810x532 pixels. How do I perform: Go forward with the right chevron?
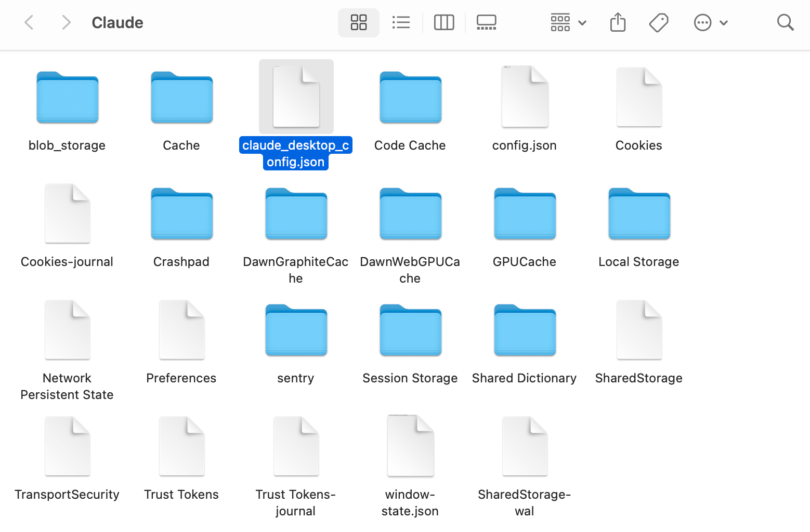pos(66,22)
